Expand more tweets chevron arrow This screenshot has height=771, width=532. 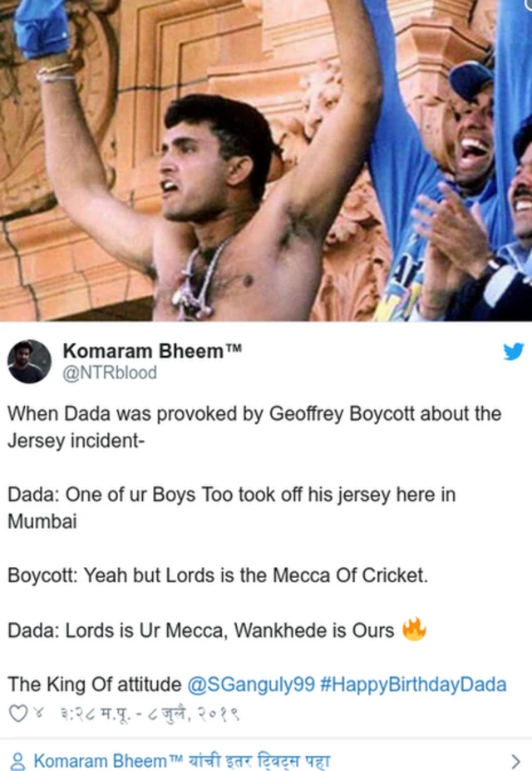[x=515, y=761]
